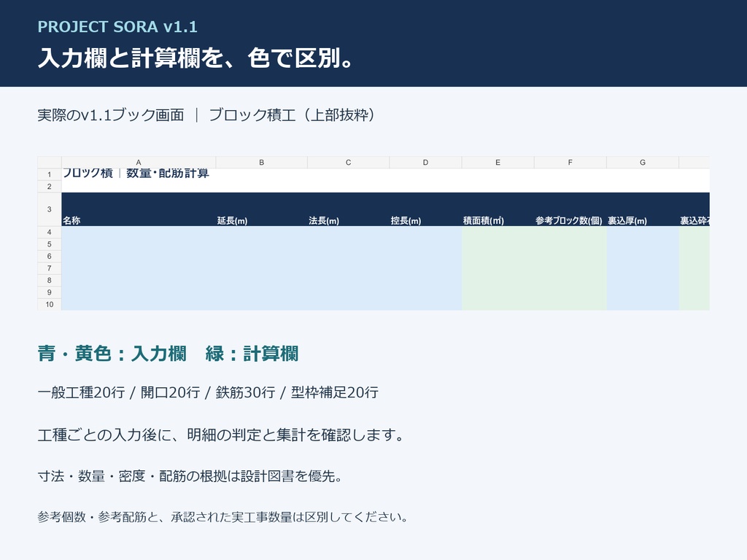Select row 6 header

coord(50,256)
